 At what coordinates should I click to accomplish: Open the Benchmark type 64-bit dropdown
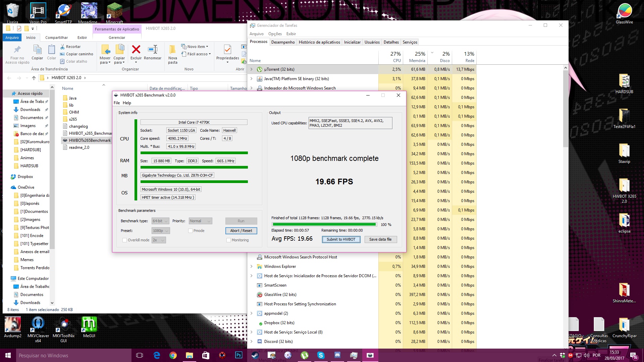click(x=160, y=221)
